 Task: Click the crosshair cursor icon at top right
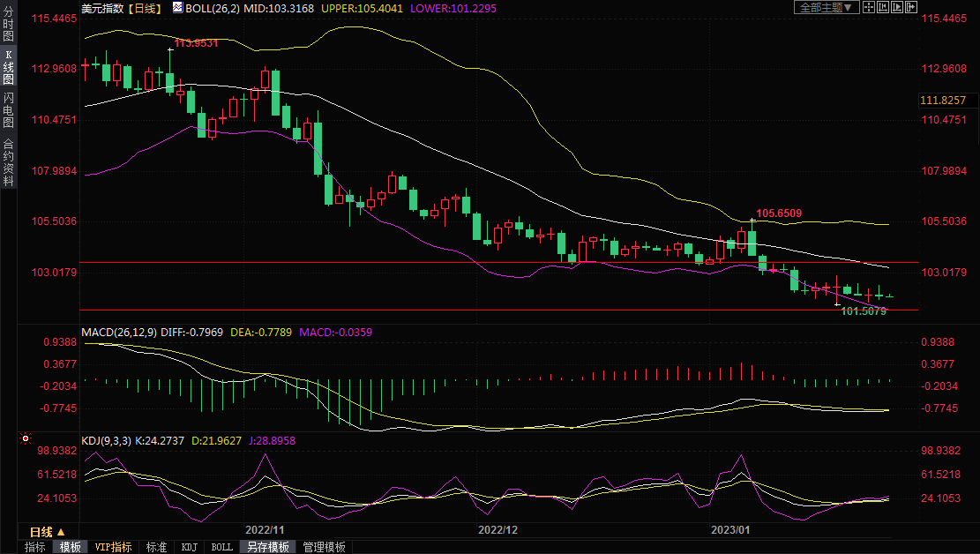(870, 7)
